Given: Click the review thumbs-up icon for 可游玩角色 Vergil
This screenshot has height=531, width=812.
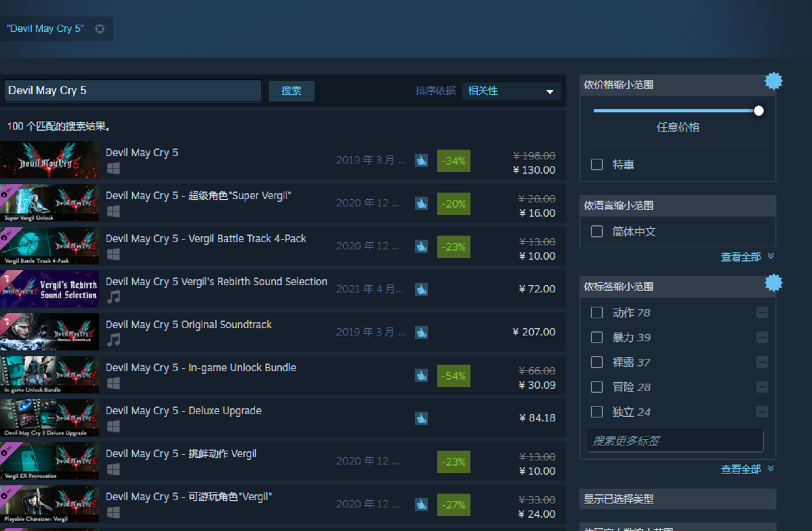Looking at the screenshot, I should point(421,505).
